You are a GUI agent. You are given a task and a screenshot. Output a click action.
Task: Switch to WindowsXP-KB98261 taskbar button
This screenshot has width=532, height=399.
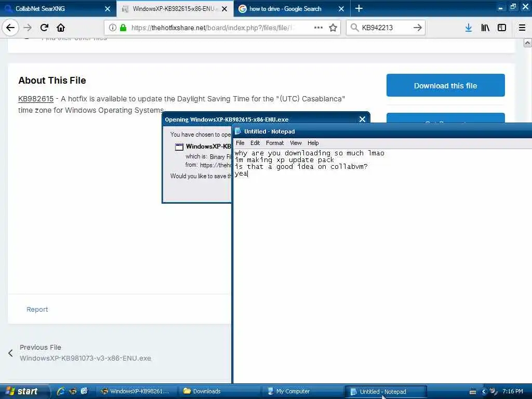(137, 392)
